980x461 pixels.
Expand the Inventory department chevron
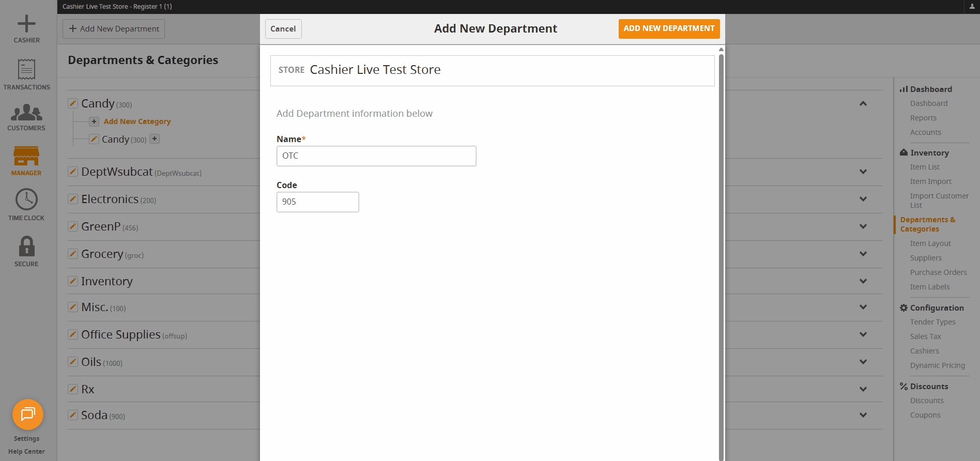pyautogui.click(x=863, y=281)
